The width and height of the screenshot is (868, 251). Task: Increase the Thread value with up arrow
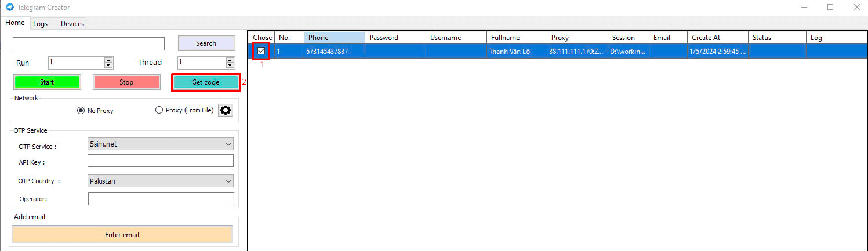pyautogui.click(x=230, y=60)
